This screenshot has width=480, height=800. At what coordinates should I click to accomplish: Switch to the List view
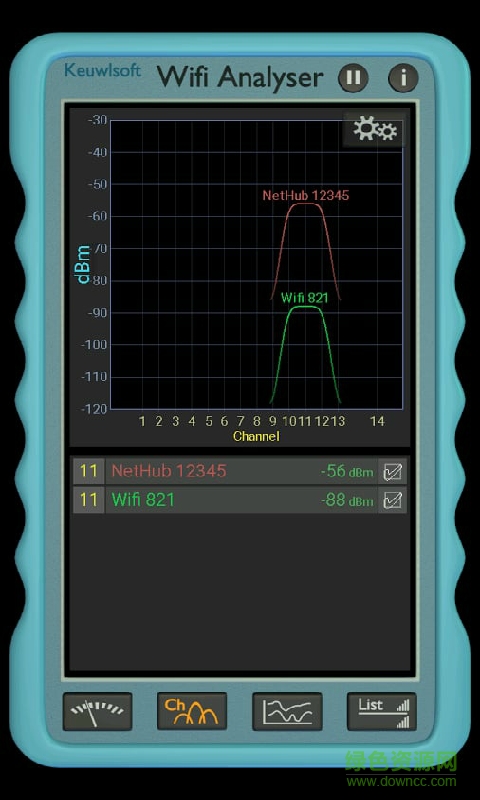coord(382,711)
